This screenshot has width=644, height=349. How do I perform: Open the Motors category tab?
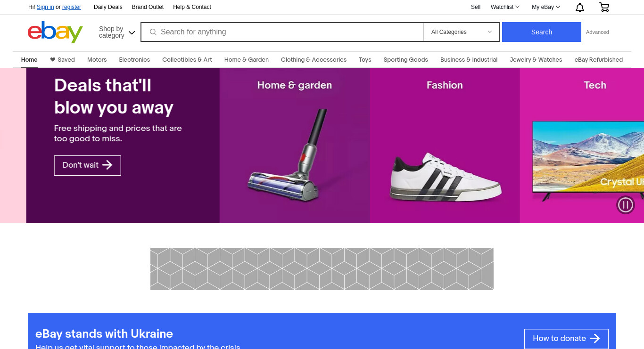coord(97,60)
